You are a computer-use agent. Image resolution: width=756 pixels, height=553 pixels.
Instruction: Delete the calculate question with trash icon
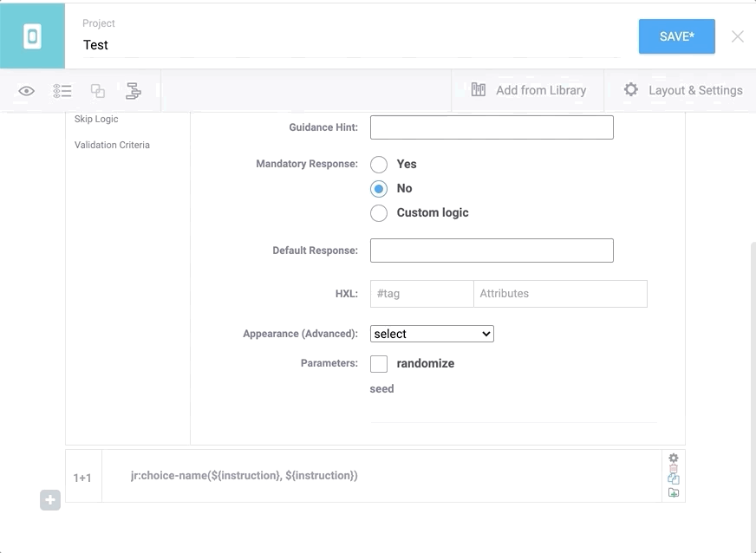(674, 469)
